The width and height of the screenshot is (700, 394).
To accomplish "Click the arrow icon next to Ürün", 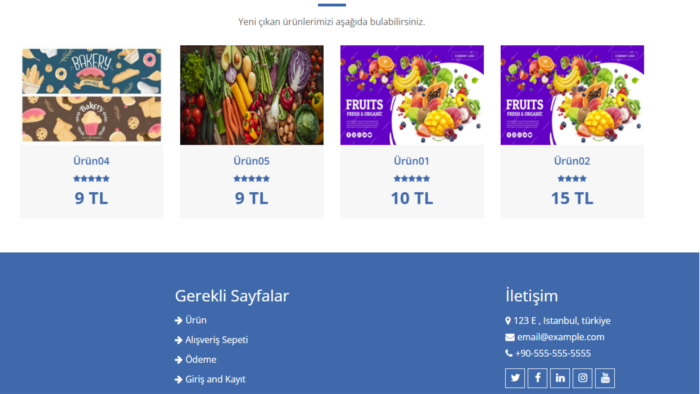I will pyautogui.click(x=179, y=320).
